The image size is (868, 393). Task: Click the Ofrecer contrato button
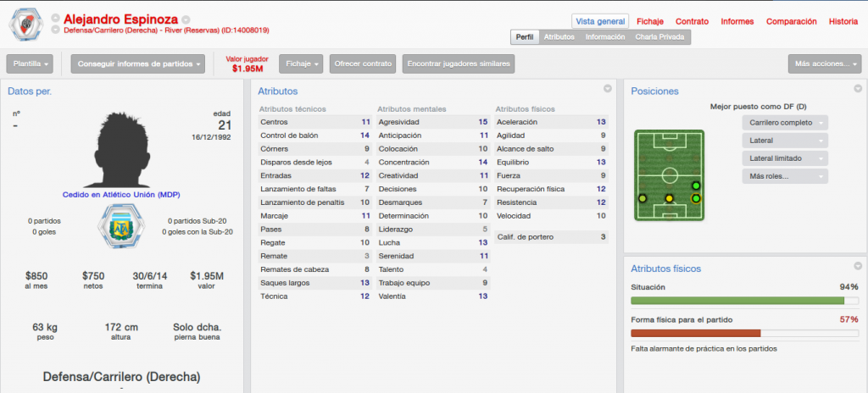(363, 64)
